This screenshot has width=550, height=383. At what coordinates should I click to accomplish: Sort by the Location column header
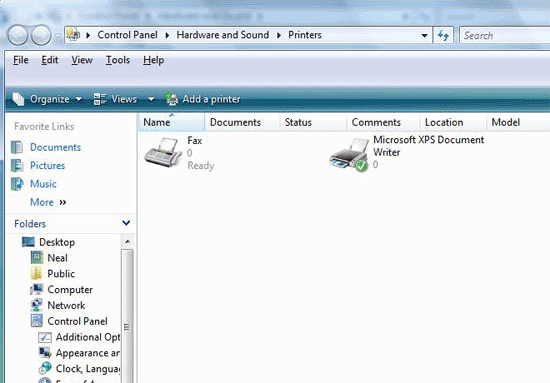(x=453, y=122)
